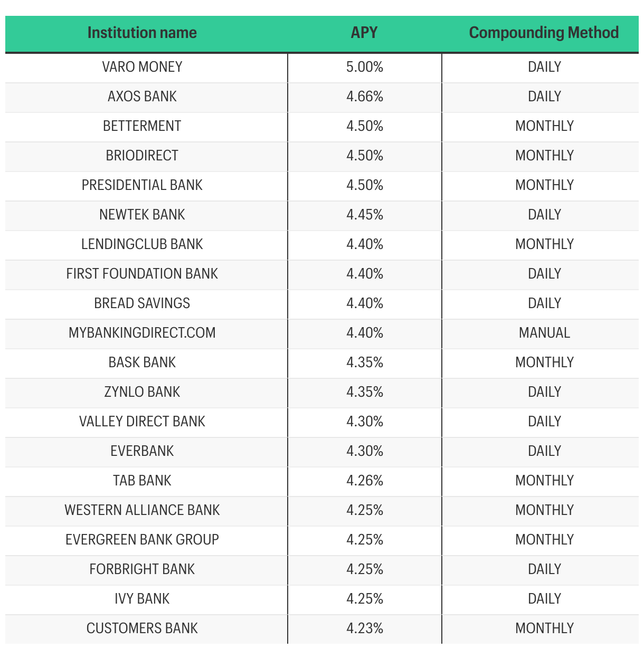Image resolution: width=644 pixels, height=649 pixels.
Task: Select the IVY BANK institution cell
Action: coord(142,599)
